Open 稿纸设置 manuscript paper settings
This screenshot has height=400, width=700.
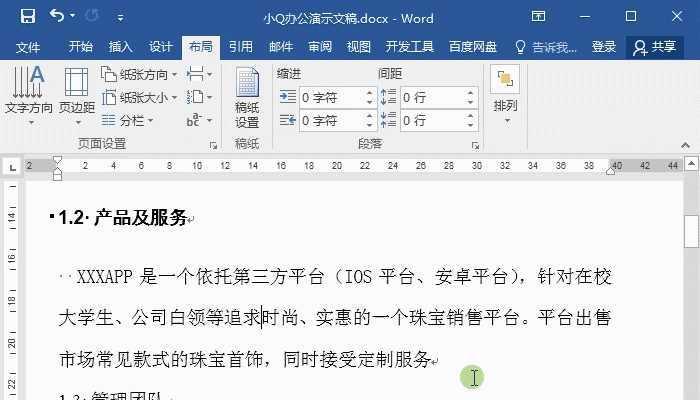(247, 97)
